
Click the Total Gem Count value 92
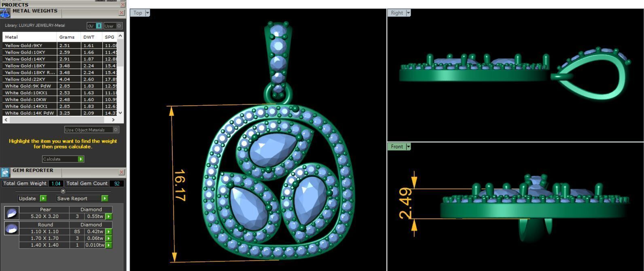(117, 184)
